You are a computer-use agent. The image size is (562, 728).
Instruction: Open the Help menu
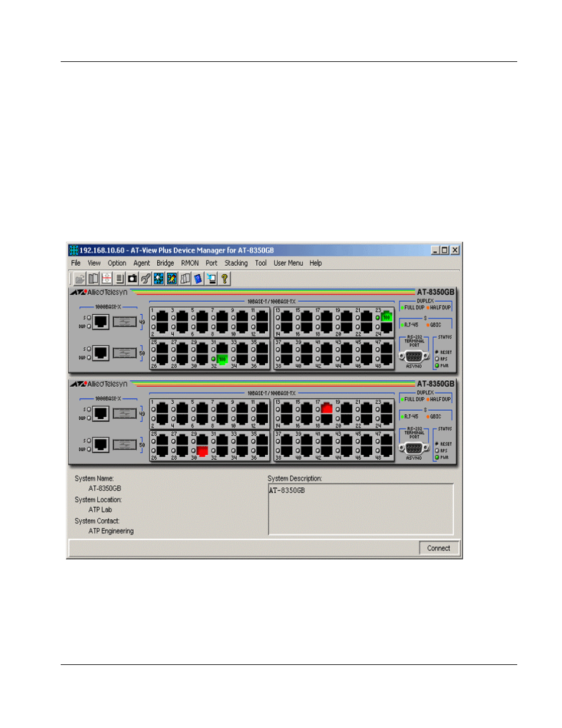point(316,263)
